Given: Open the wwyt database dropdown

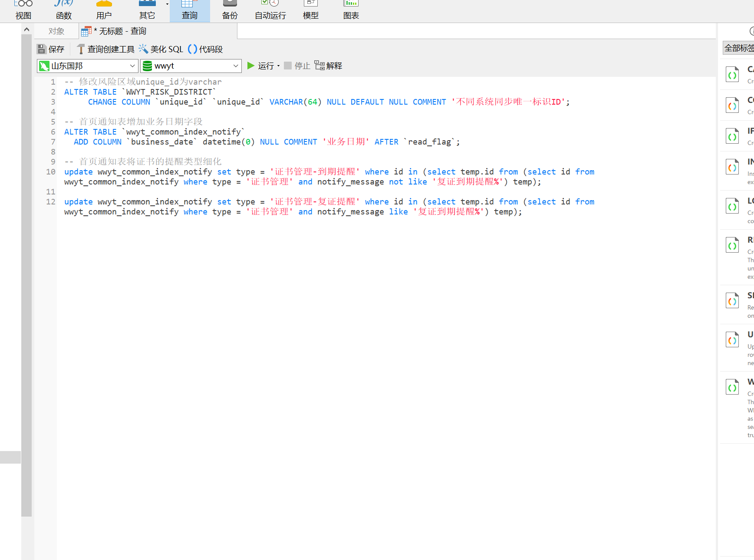Looking at the screenshot, I should point(191,66).
